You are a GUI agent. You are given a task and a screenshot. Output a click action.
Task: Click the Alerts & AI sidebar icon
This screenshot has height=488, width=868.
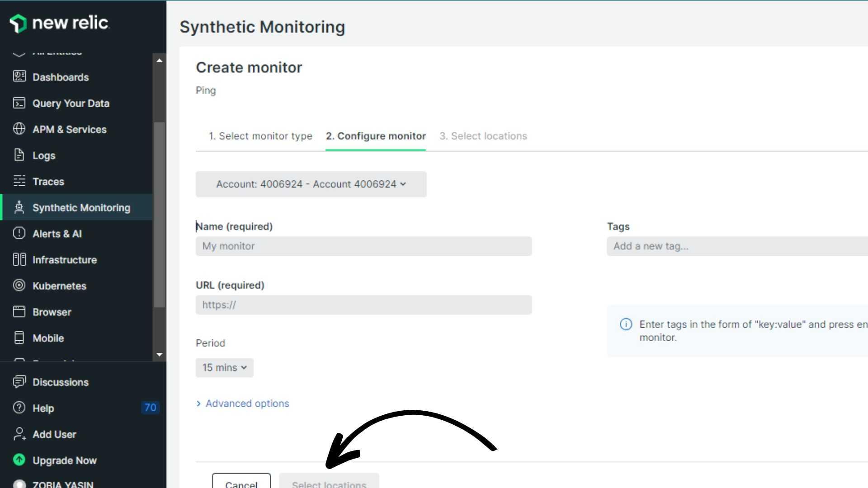click(x=19, y=234)
